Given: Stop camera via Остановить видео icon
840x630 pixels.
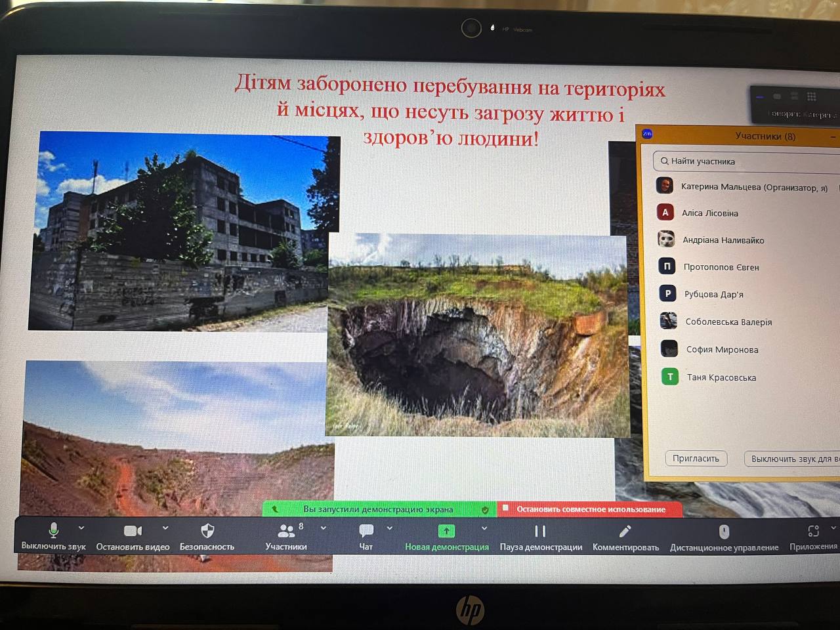Looking at the screenshot, I should tap(133, 531).
